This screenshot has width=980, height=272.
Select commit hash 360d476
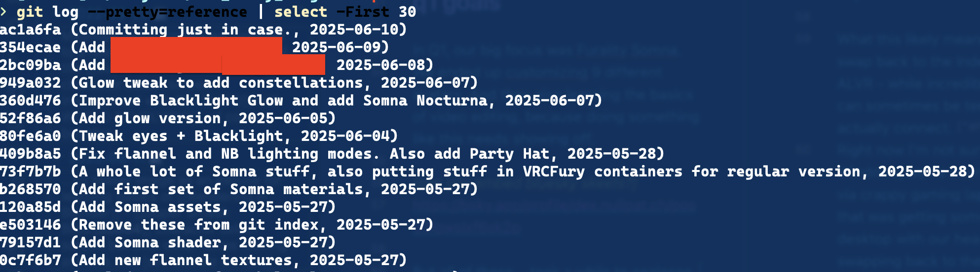click(31, 101)
